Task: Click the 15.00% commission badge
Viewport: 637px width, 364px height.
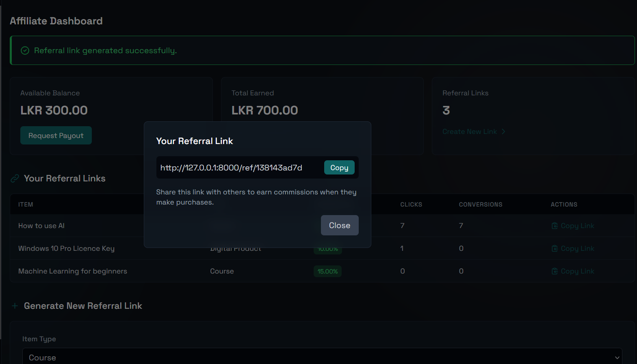Action: click(x=327, y=271)
